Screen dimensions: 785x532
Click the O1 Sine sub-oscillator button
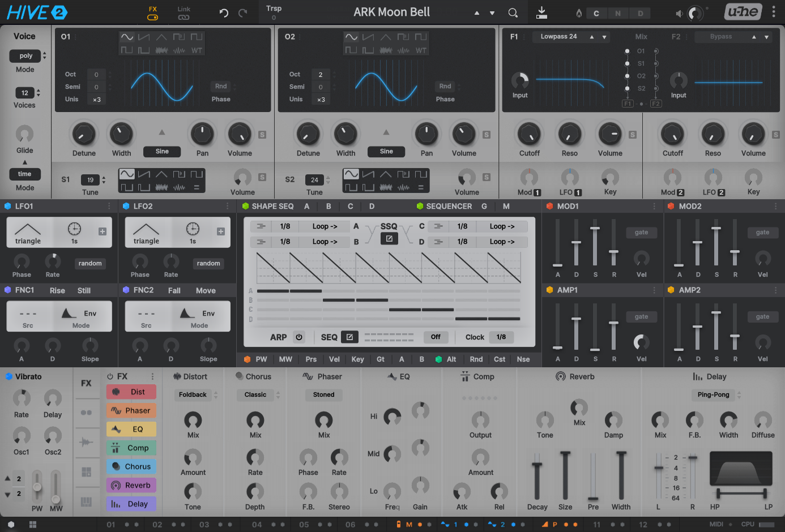click(x=162, y=151)
